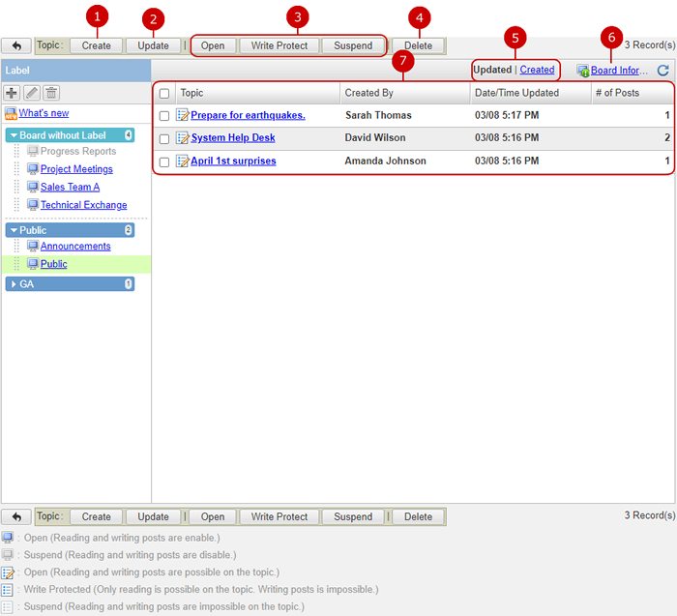Click the # of Posts column header
Screen dimensions: 677x616
click(633, 93)
